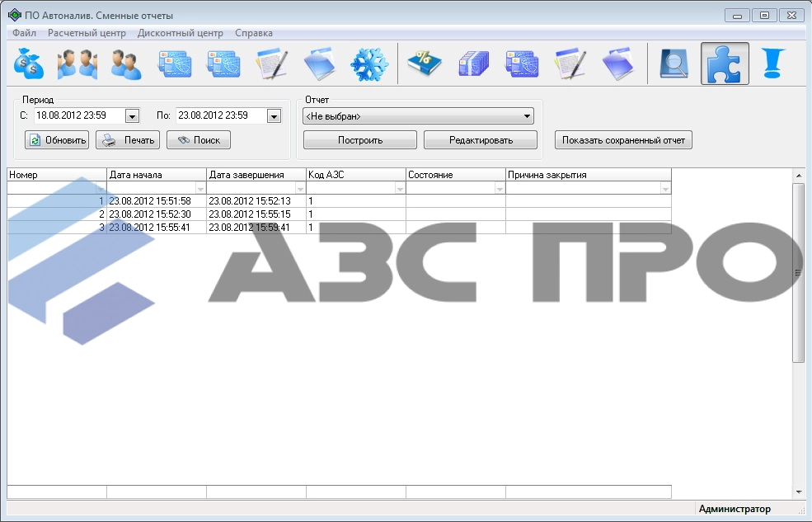Click the light-blue cards icon beside the light notepad icon

click(223, 63)
